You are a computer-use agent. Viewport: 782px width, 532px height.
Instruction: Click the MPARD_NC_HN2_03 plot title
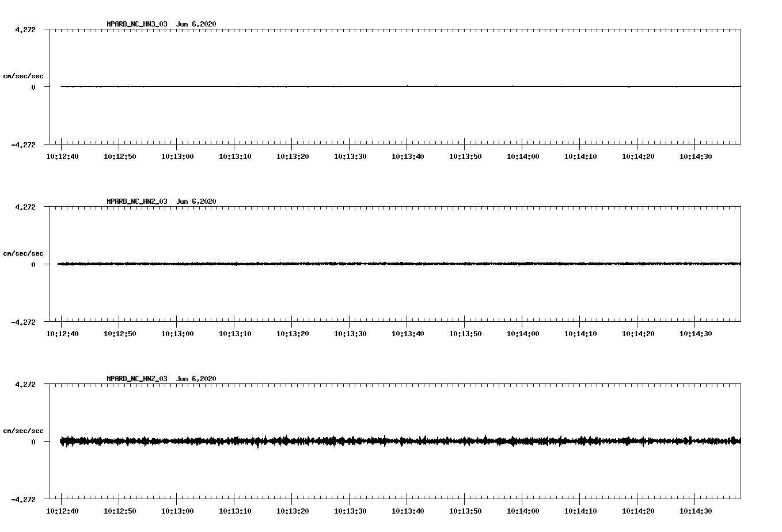[x=161, y=202]
